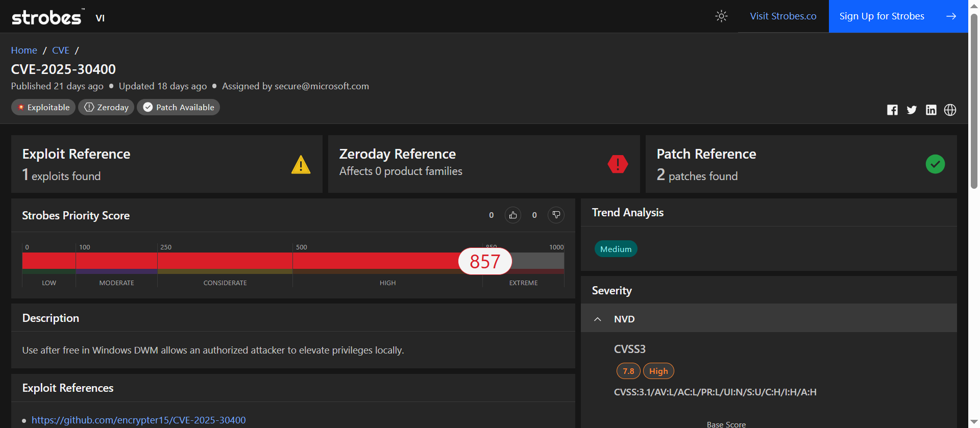Image resolution: width=980 pixels, height=428 pixels.
Task: Open the GitHub encrypter15 exploit link
Action: (x=139, y=420)
